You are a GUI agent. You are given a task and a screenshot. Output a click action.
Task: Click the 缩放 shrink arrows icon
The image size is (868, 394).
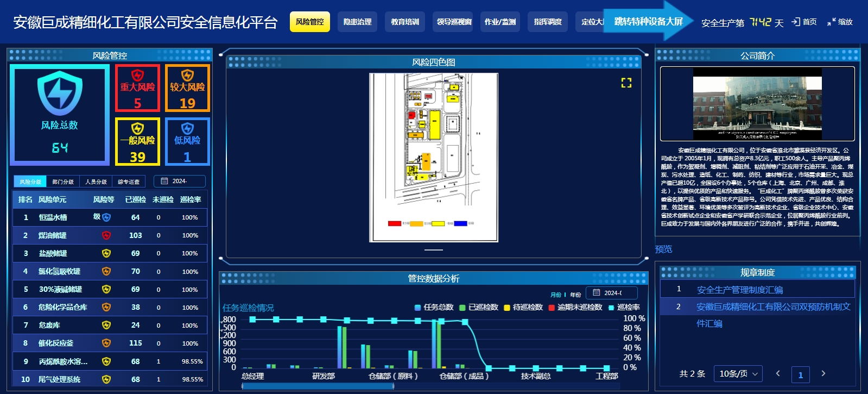(831, 22)
